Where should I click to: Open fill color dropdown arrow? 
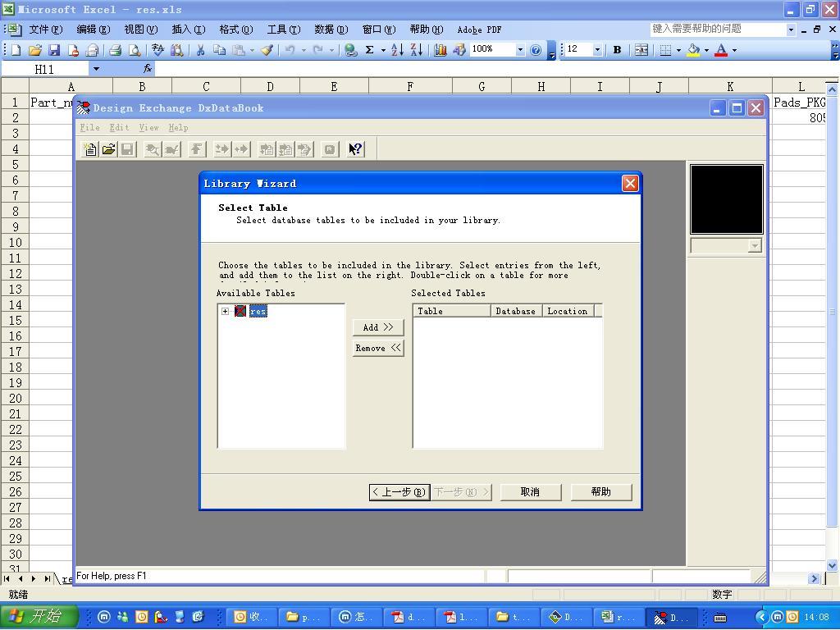706,50
